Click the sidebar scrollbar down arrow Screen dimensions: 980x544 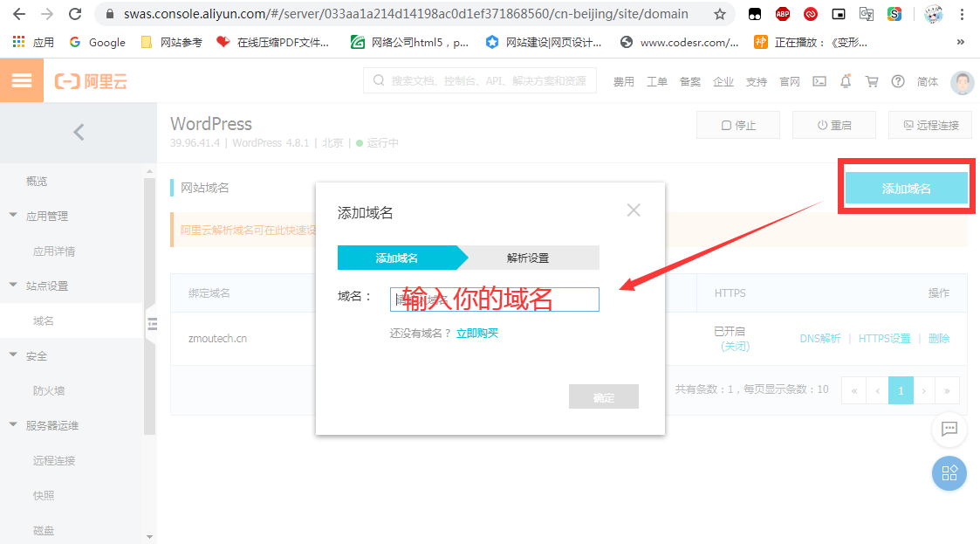[149, 536]
